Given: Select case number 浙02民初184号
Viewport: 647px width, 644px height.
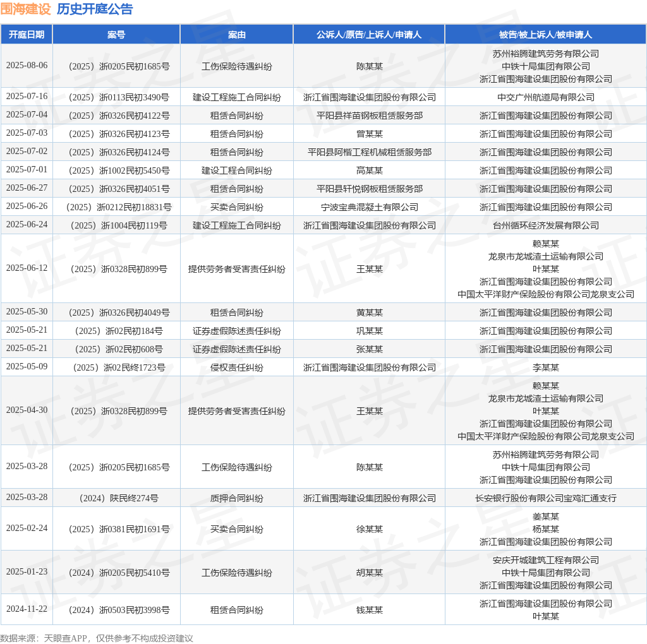Looking at the screenshot, I should click(x=119, y=331).
